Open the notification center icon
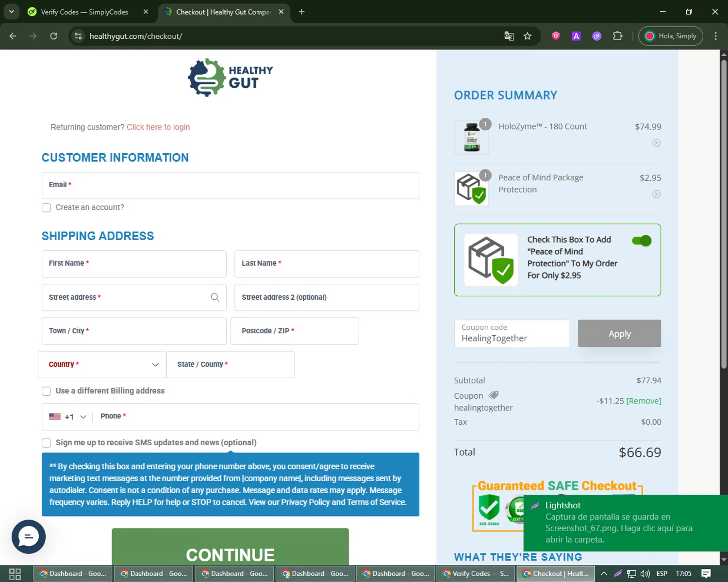Screen dimensions: 728x582 [706, 574]
